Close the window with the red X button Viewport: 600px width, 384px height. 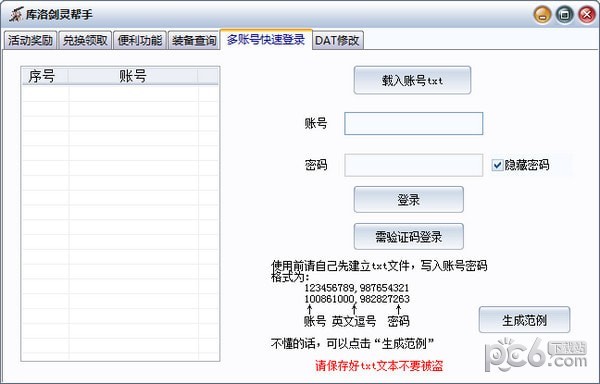coord(587,15)
